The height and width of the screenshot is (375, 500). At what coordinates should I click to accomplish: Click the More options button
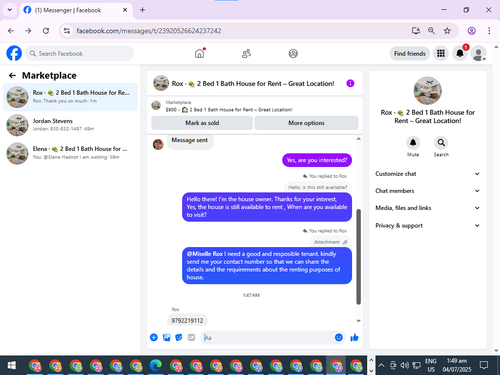(306, 123)
